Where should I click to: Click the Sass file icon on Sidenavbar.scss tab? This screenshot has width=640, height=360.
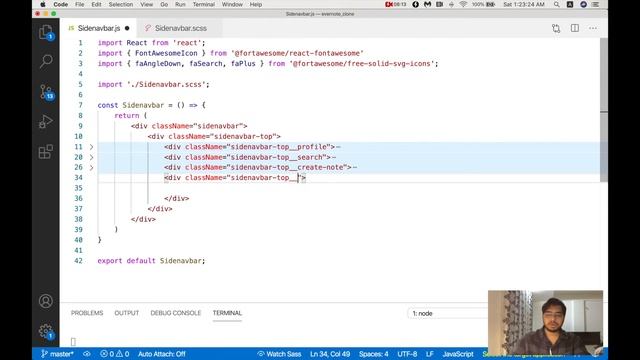point(148,28)
